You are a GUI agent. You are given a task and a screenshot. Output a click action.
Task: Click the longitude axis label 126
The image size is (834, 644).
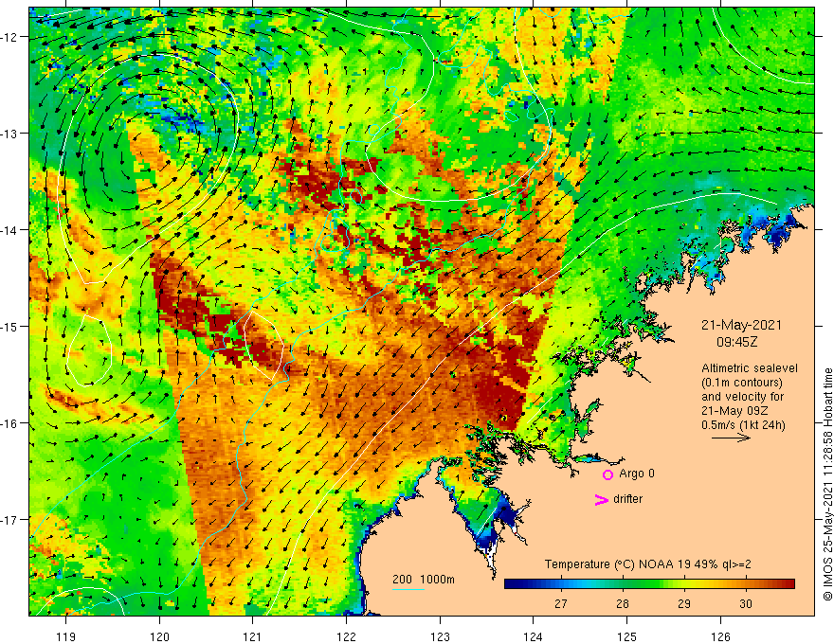pyautogui.click(x=720, y=636)
